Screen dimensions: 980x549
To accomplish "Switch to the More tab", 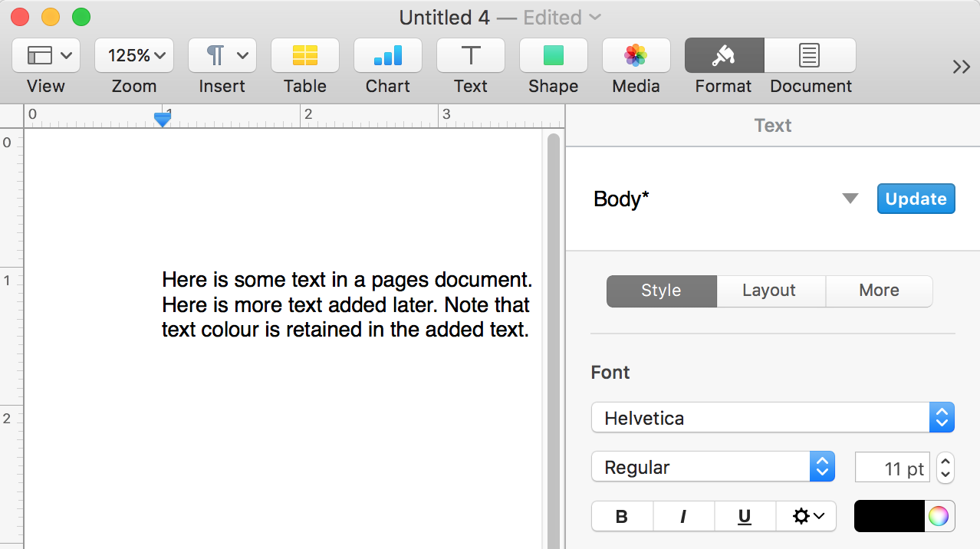I will [x=879, y=291].
